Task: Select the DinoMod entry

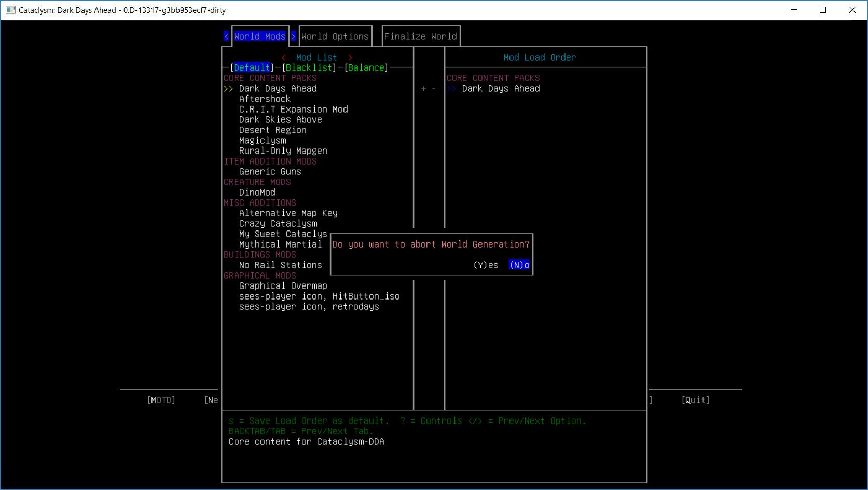Action: (257, 193)
